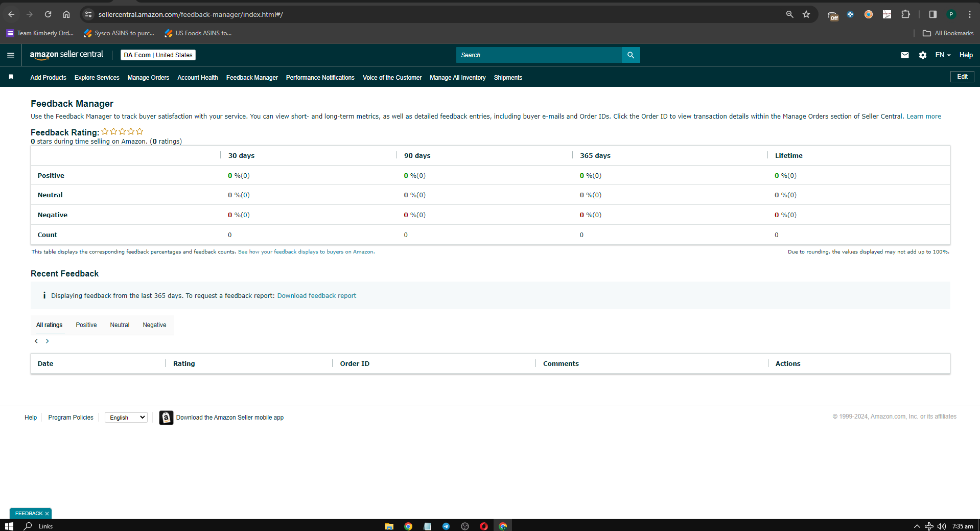Viewport: 980px width, 531px height.
Task: Open Shipments in the nav bar
Action: click(x=508, y=78)
